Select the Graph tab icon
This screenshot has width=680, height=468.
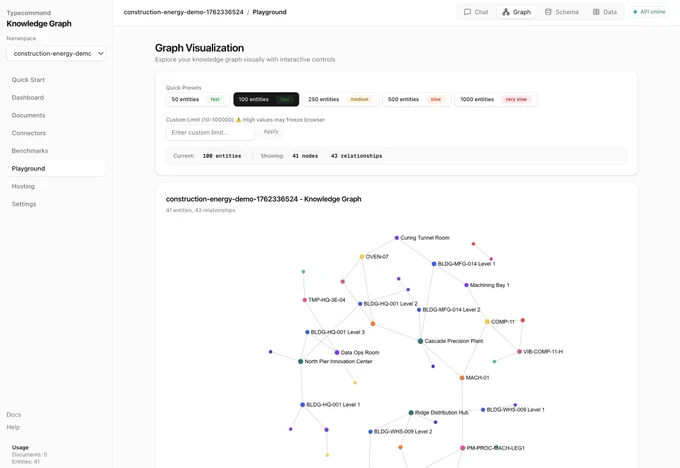pos(506,12)
